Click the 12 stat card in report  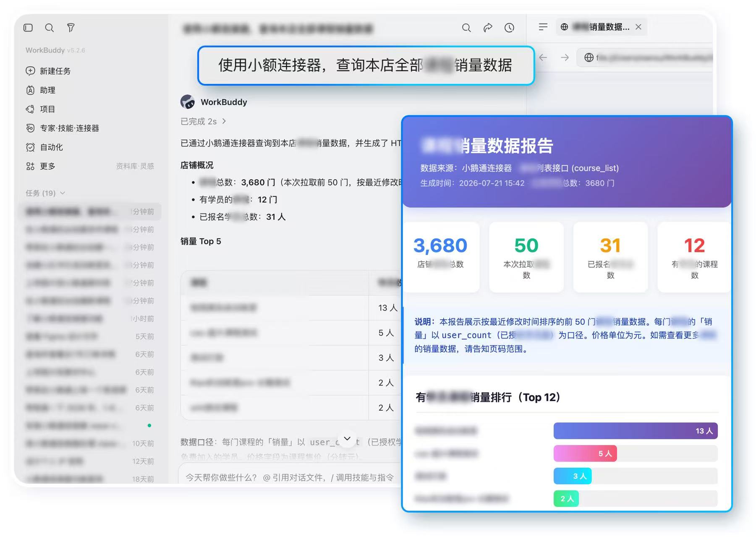(694, 257)
